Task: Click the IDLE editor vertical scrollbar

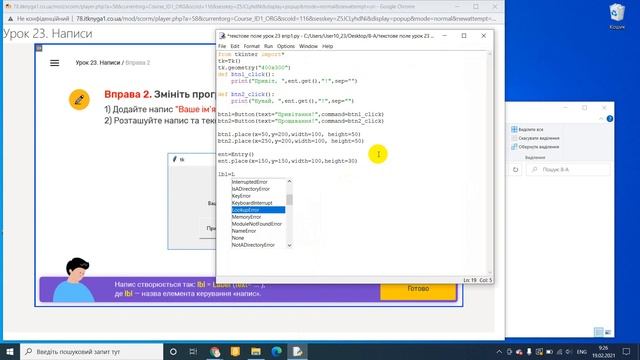Action: pyautogui.click(x=489, y=163)
